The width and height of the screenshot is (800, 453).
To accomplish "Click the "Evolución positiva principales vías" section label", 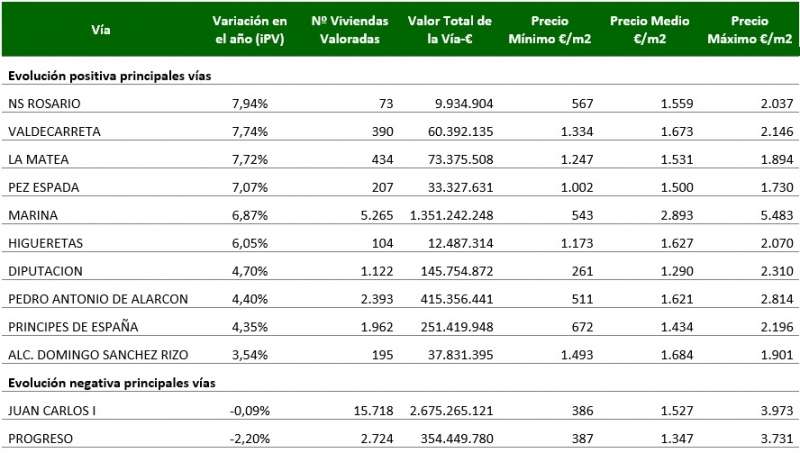I will tap(108, 76).
